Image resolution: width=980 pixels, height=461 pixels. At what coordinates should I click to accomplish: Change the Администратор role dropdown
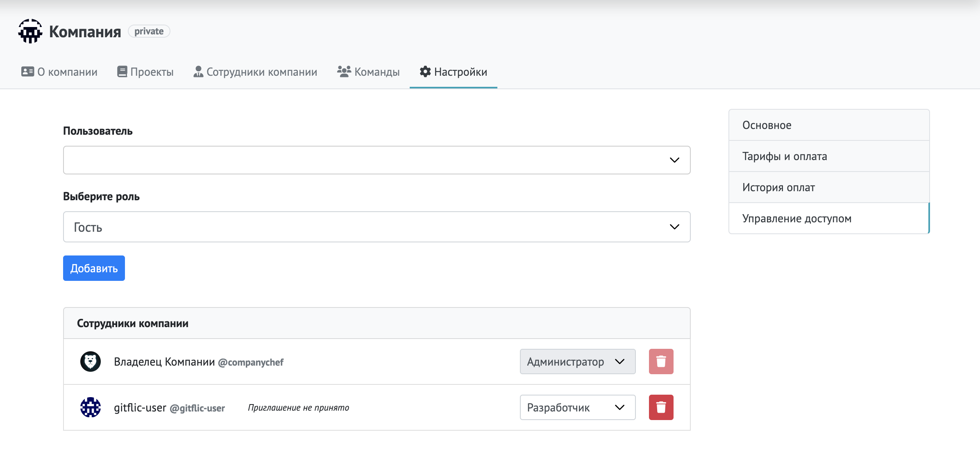(578, 362)
